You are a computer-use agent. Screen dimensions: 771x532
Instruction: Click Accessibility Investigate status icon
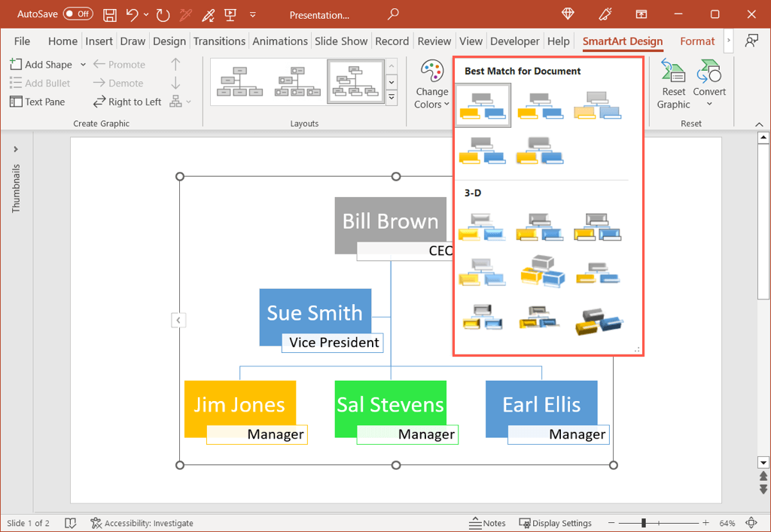(x=96, y=523)
